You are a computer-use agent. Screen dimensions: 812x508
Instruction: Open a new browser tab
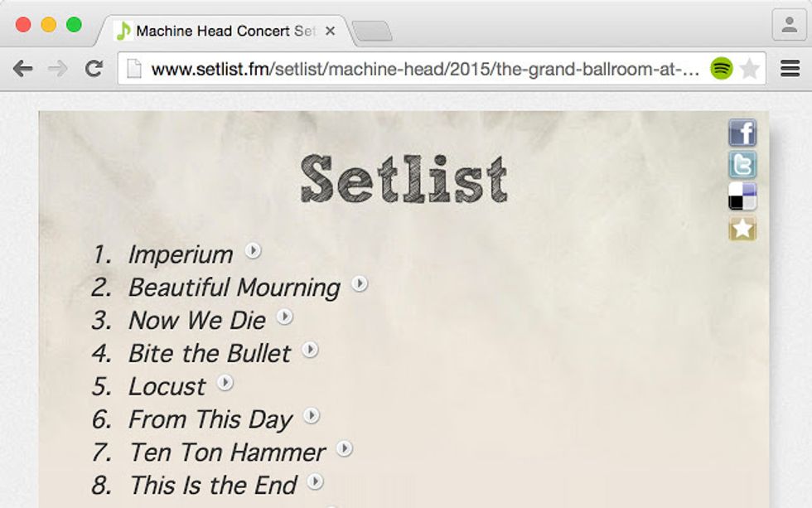tap(371, 31)
